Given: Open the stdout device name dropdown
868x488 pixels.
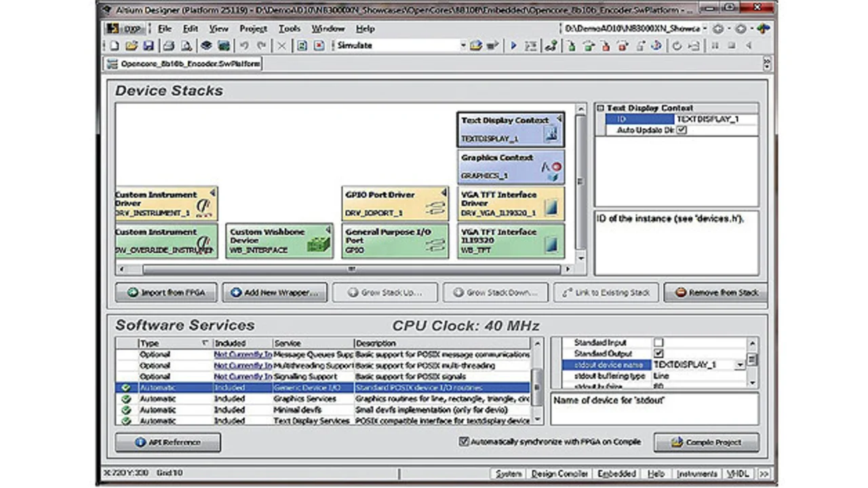Looking at the screenshot, I should 739,365.
